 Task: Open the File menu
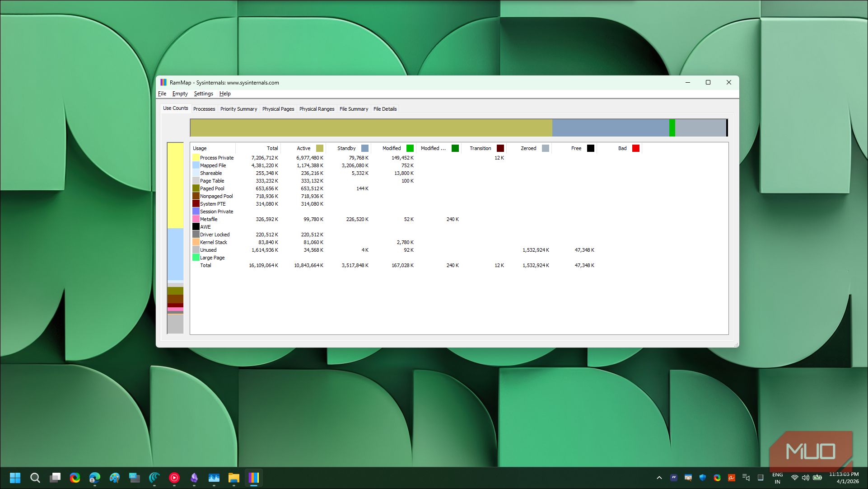(x=162, y=94)
